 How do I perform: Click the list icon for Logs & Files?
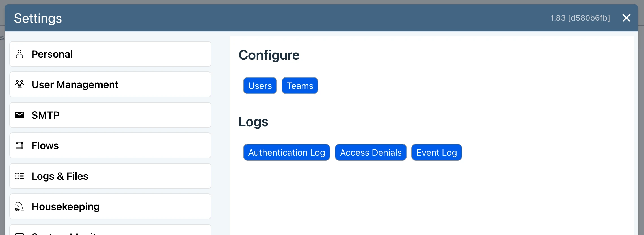20,176
